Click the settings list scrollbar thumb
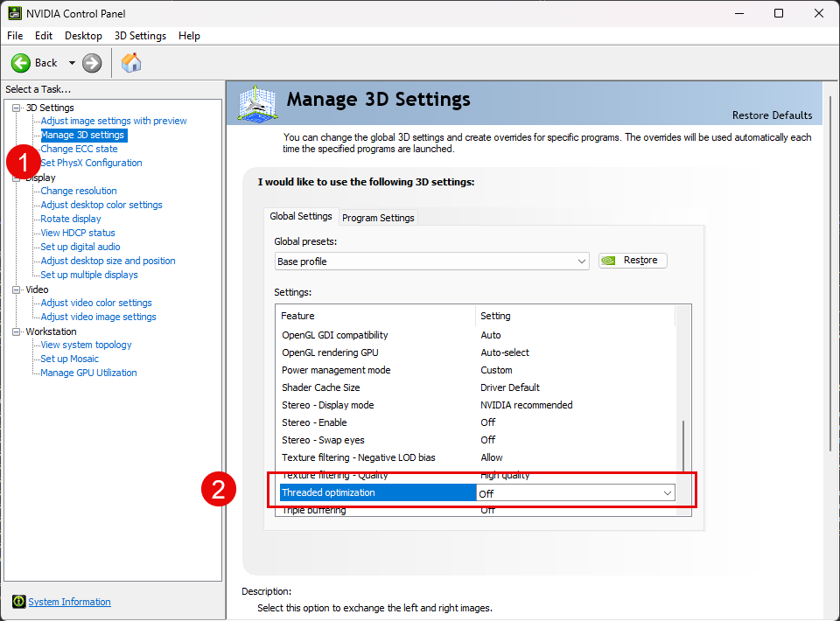This screenshot has width=840, height=621. (x=683, y=447)
